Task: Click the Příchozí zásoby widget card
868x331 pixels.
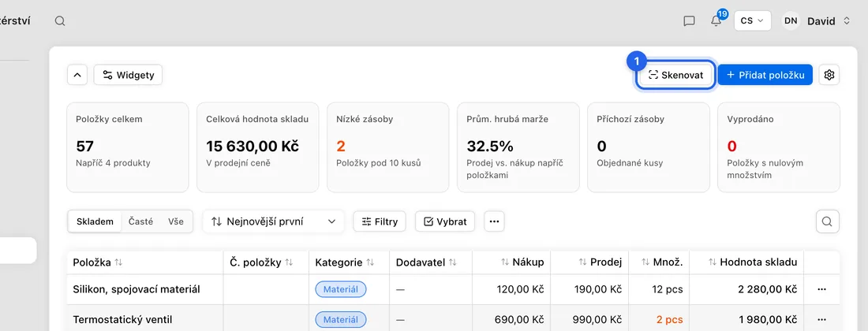Action: 648,147
